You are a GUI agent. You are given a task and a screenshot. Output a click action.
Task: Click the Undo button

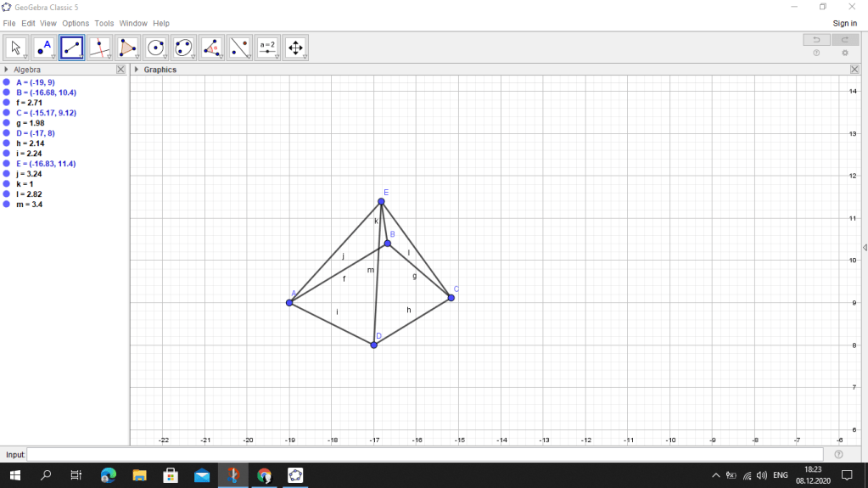coord(816,40)
